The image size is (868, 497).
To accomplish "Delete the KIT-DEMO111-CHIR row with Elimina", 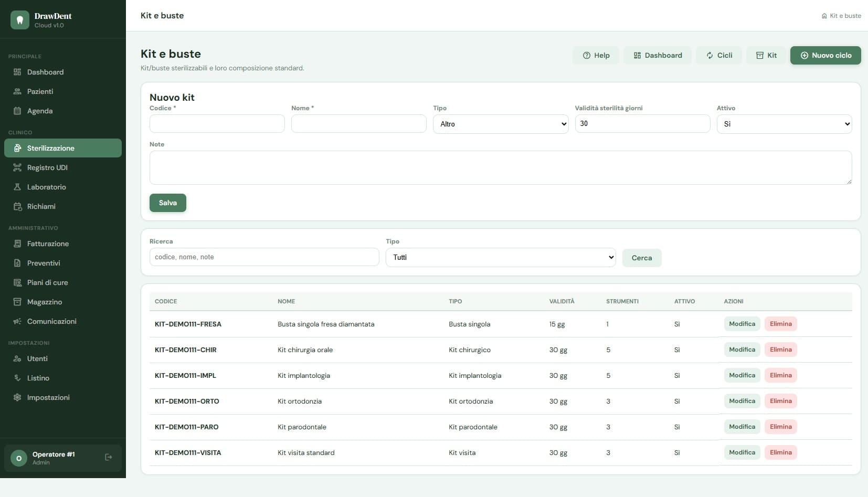I will tap(781, 350).
